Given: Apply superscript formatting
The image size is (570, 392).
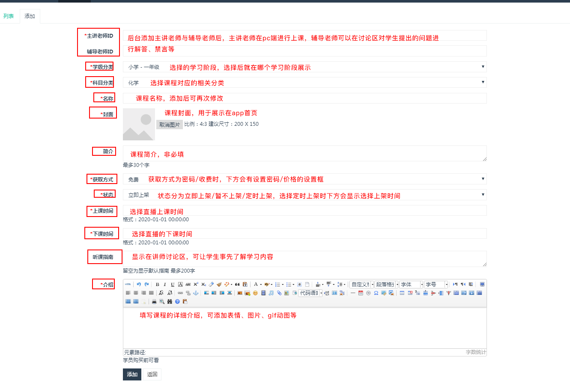Looking at the screenshot, I should coord(196,284).
